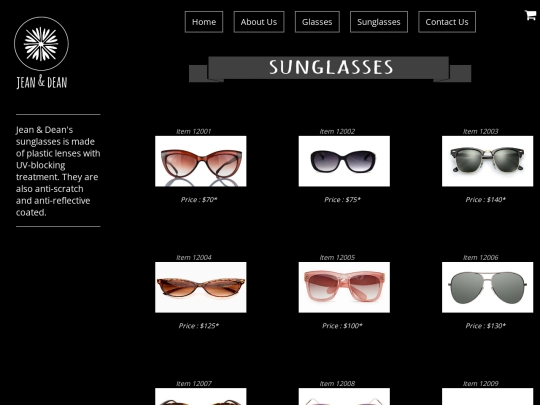
Task: Click the Item 12005 label
Action: tap(337, 257)
